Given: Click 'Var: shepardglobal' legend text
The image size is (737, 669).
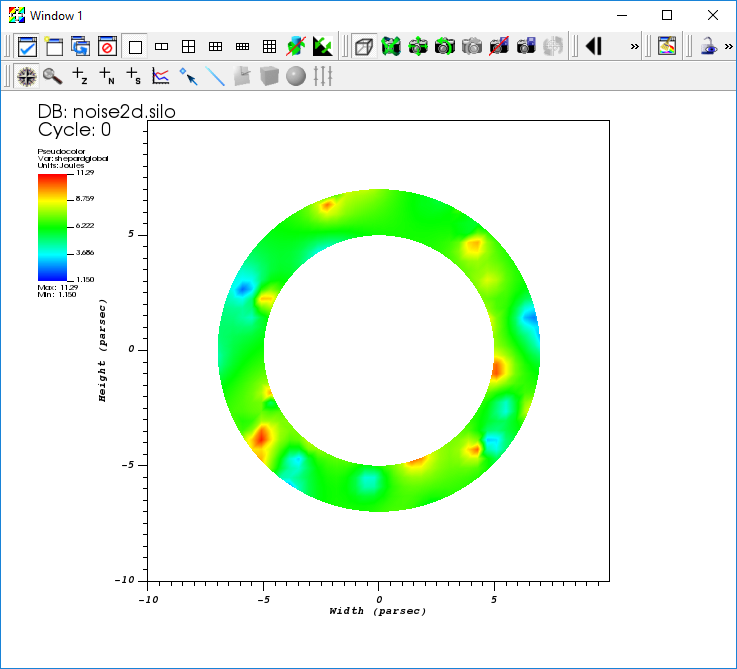Looking at the screenshot, I should point(73,158).
